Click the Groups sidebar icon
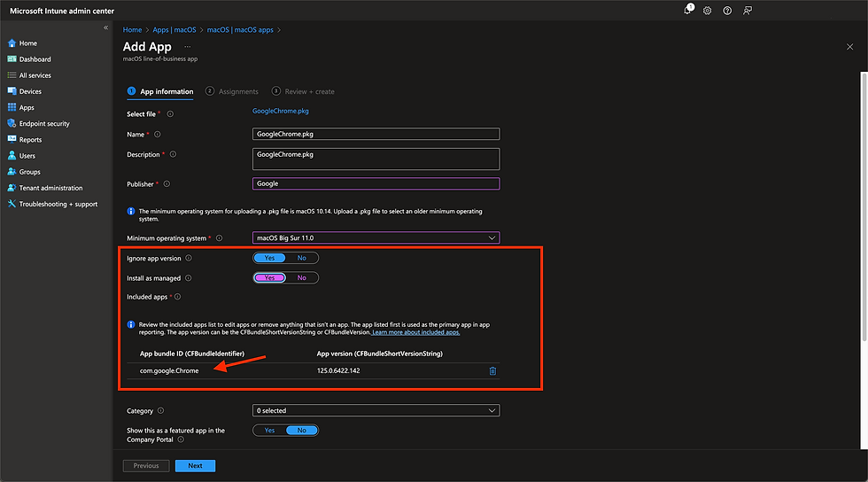The width and height of the screenshot is (868, 482). [x=12, y=172]
